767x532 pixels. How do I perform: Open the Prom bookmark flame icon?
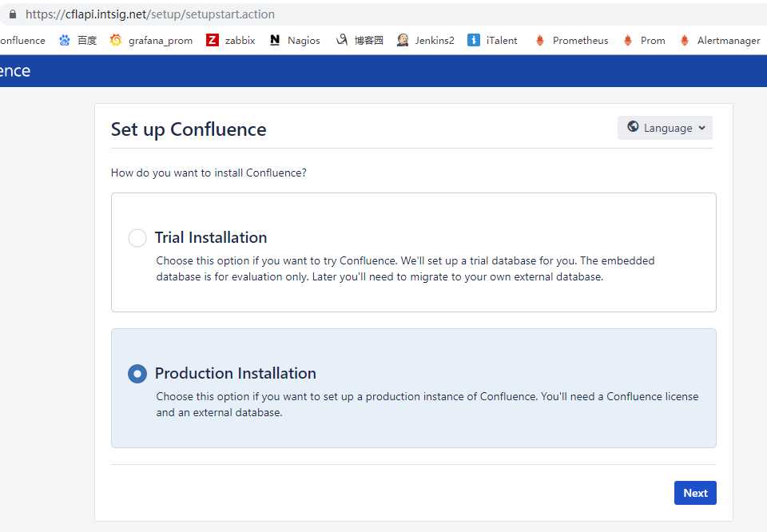(628, 40)
